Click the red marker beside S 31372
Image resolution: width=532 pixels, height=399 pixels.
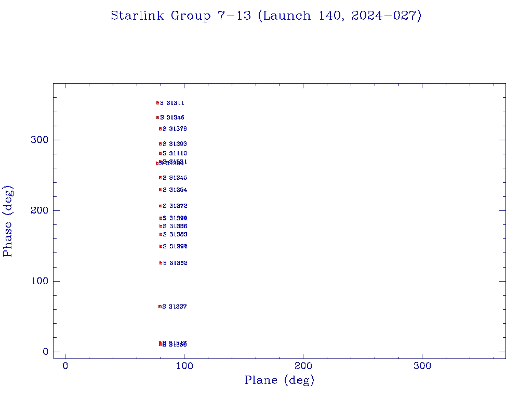tap(161, 206)
